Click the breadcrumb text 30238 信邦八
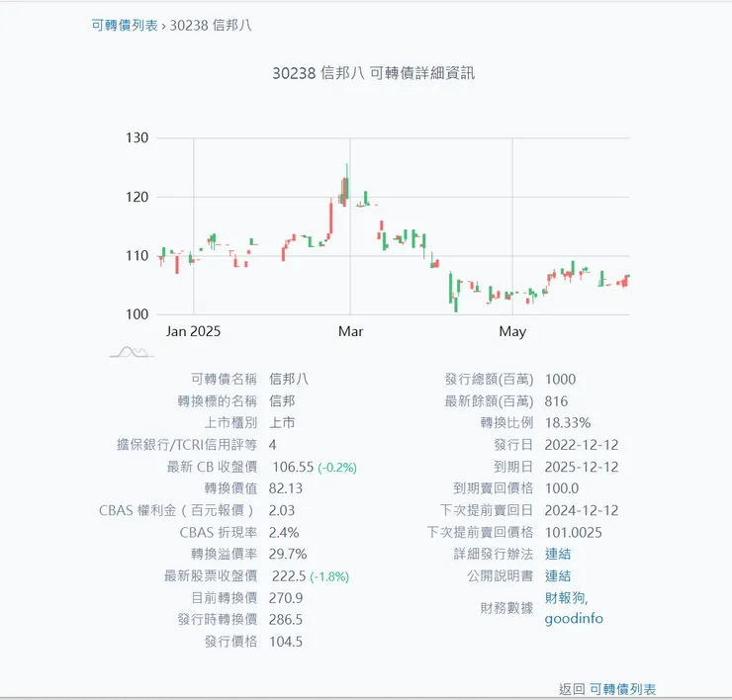This screenshot has width=732, height=700. [211, 25]
